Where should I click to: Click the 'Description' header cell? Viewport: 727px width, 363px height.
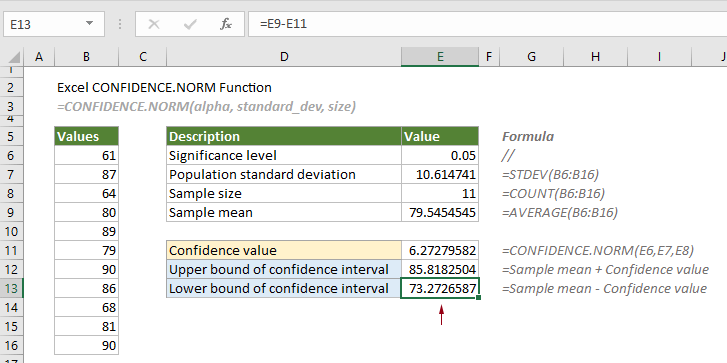click(x=284, y=136)
